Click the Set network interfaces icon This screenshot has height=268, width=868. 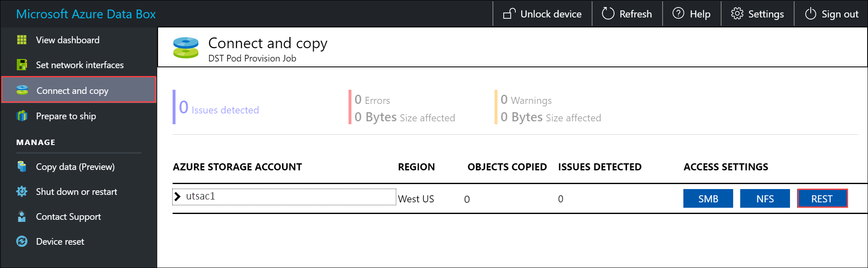[22, 65]
